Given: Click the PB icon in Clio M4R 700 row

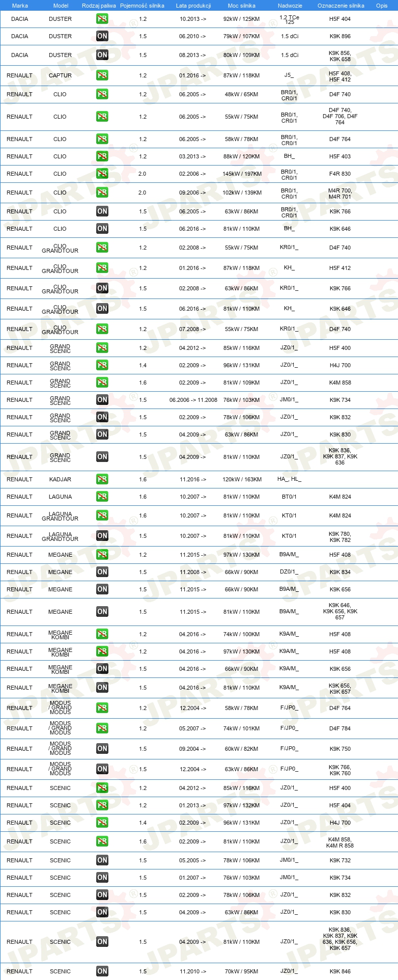Looking at the screenshot, I should 102,193.
